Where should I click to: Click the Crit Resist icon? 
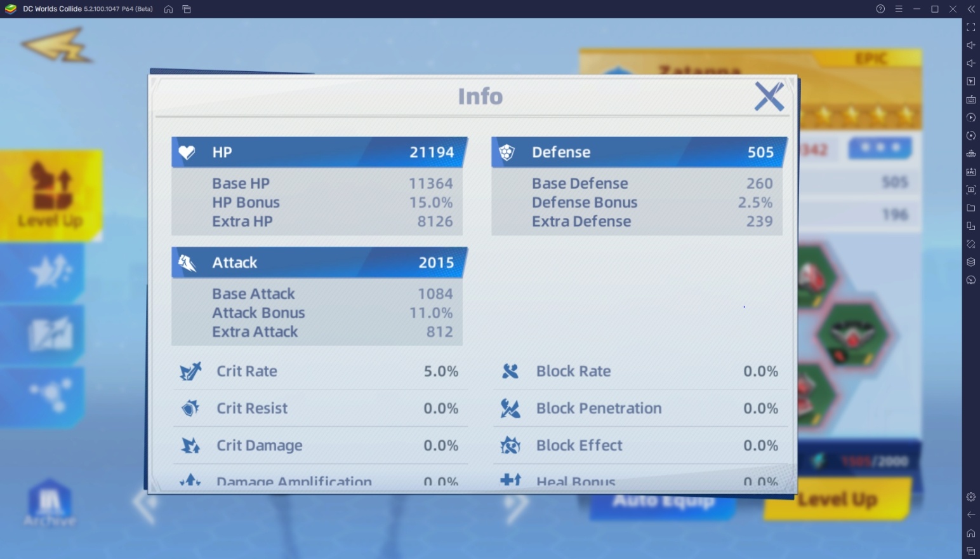(190, 408)
